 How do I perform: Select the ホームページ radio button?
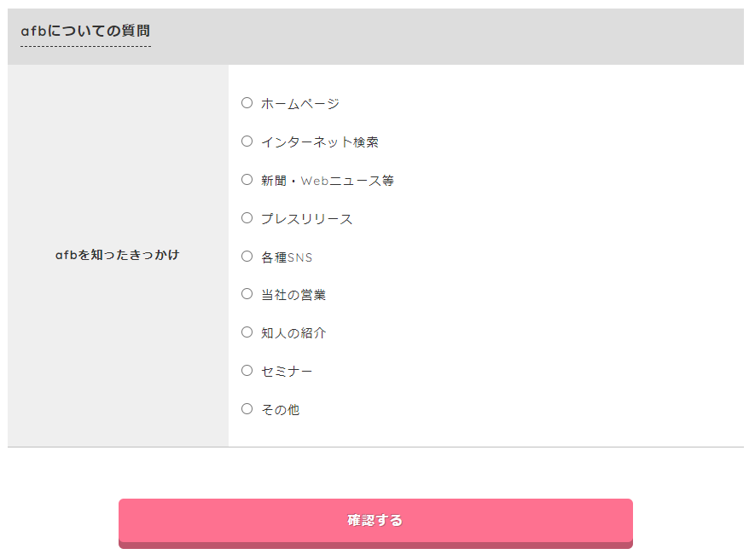coord(247,102)
